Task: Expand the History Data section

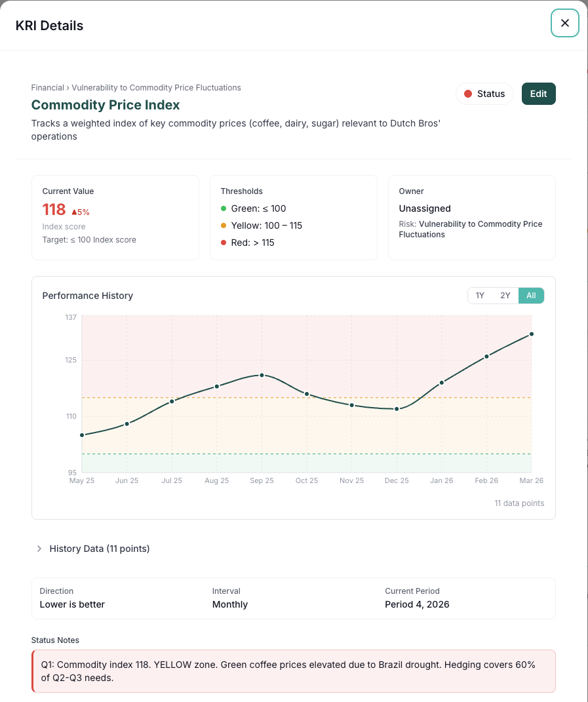Action: (100, 549)
